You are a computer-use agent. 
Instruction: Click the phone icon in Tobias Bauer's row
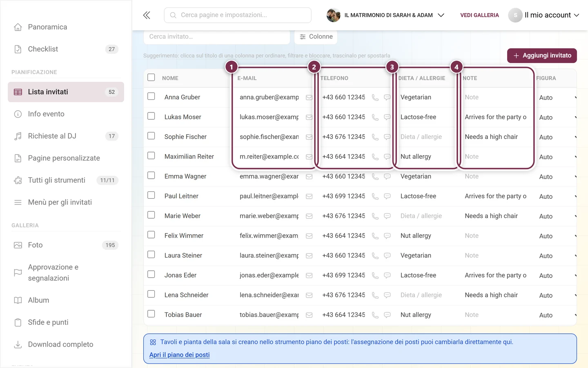(375, 315)
